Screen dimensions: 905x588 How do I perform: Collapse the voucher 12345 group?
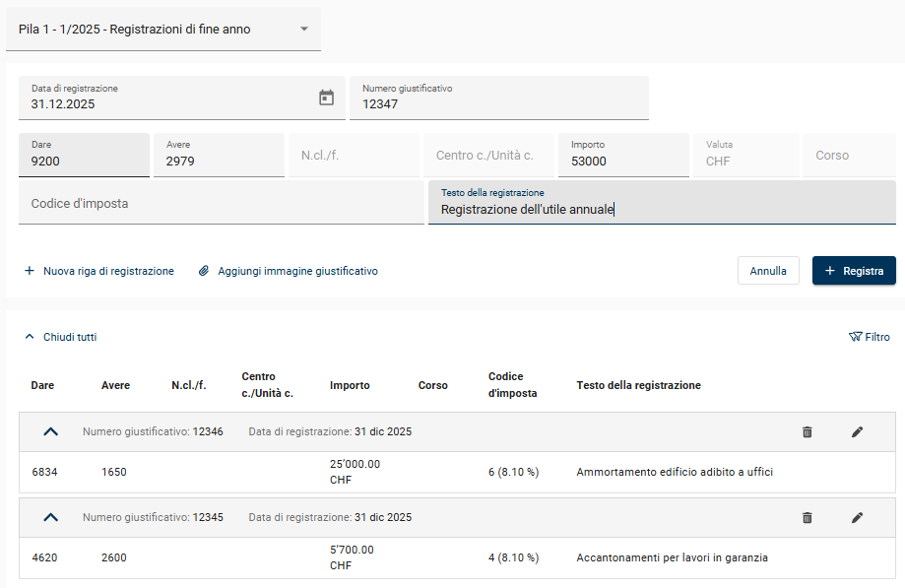(51, 518)
